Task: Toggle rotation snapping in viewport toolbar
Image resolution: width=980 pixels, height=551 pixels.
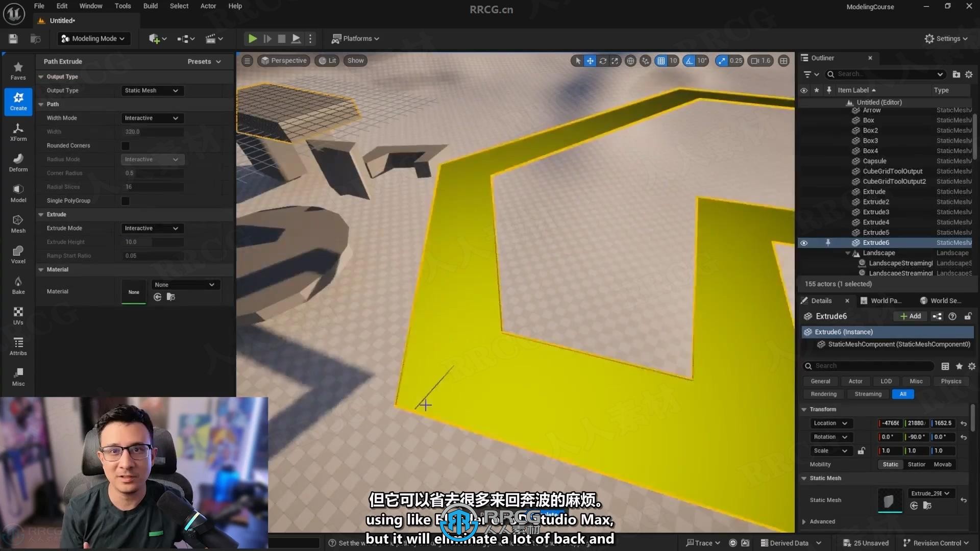Action: click(690, 61)
